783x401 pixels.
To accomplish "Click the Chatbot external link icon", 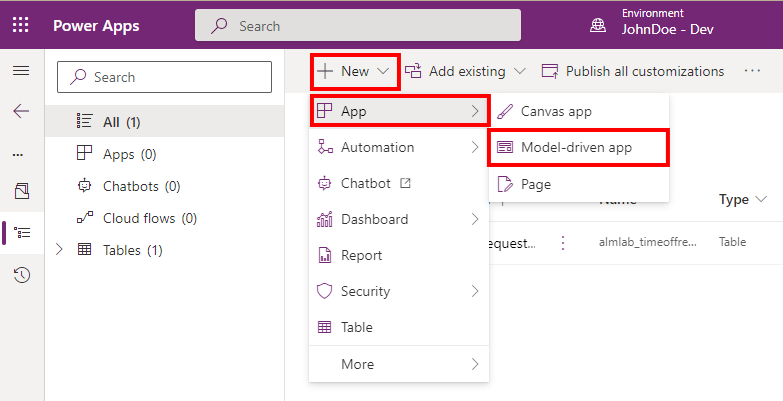I will pos(405,183).
